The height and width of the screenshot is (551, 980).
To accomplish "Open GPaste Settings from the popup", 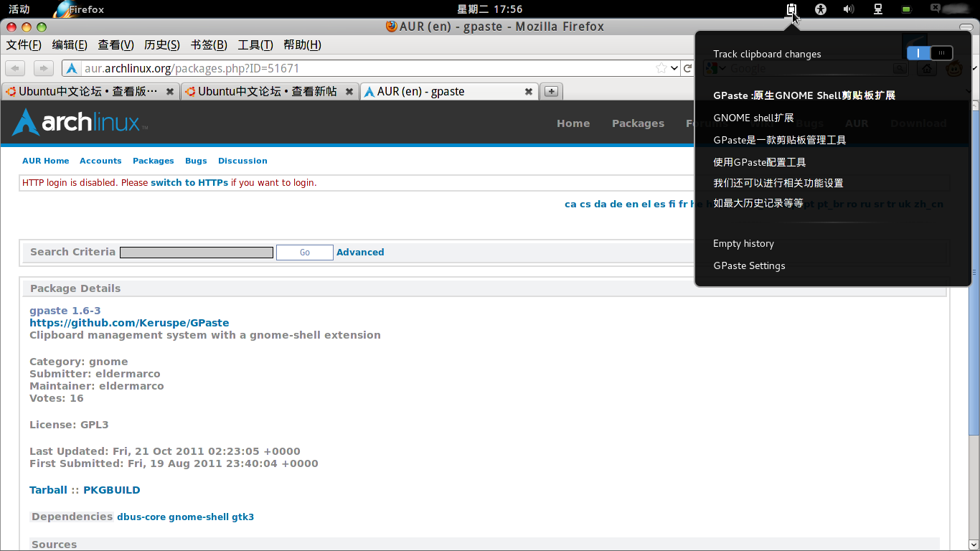I will tap(749, 266).
